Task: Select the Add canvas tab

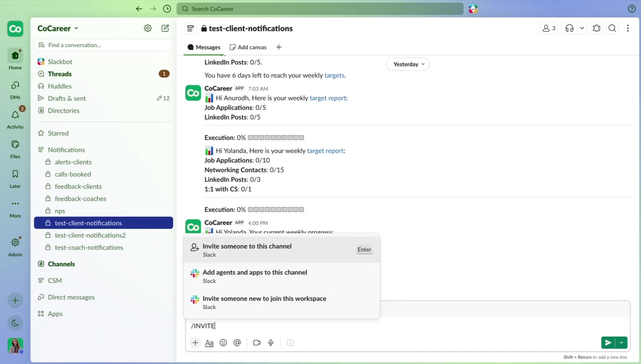Action: tap(248, 47)
